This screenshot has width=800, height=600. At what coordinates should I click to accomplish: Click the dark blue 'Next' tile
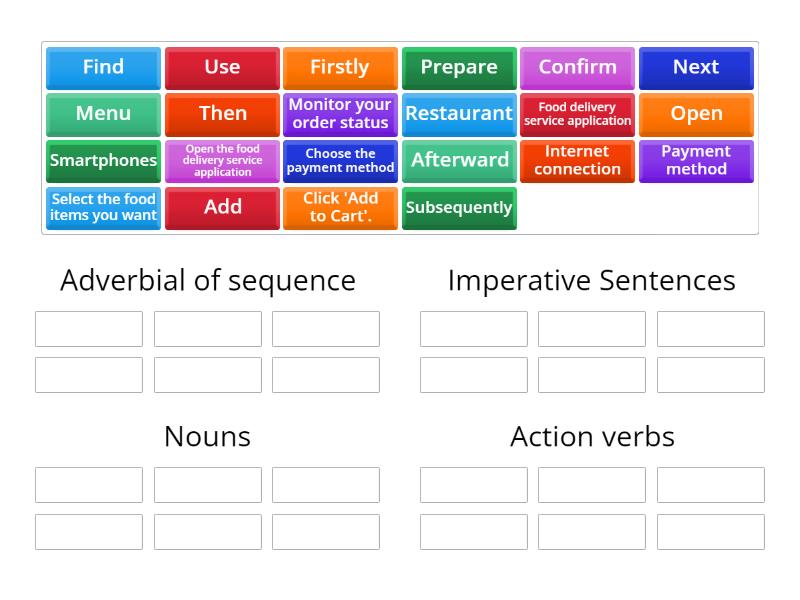coord(696,67)
